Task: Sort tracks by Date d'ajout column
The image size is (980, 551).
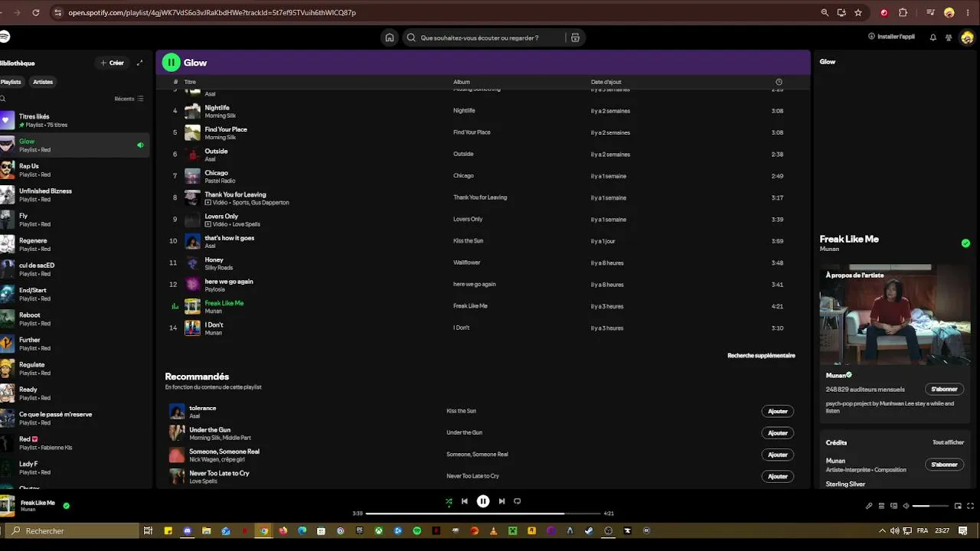Action: coord(606,82)
